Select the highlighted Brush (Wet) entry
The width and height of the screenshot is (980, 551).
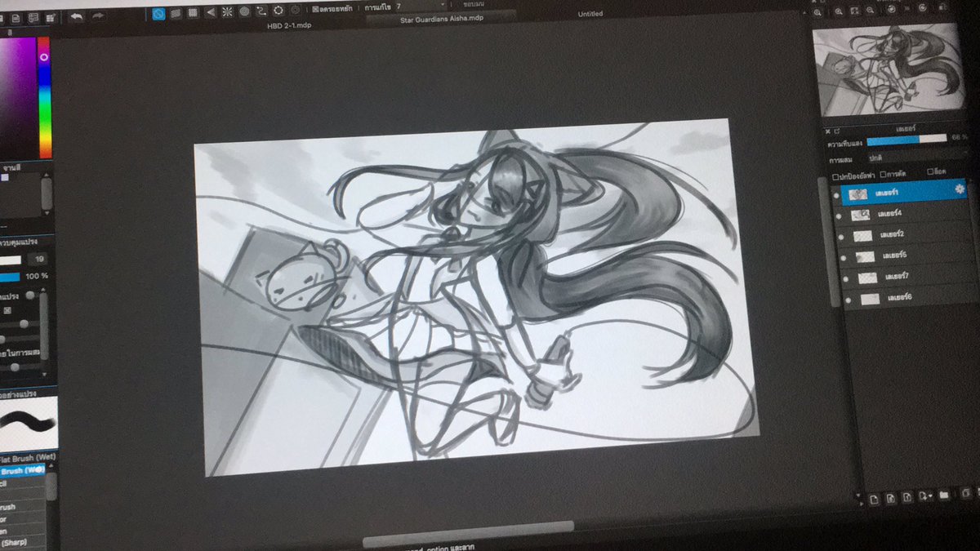point(21,471)
